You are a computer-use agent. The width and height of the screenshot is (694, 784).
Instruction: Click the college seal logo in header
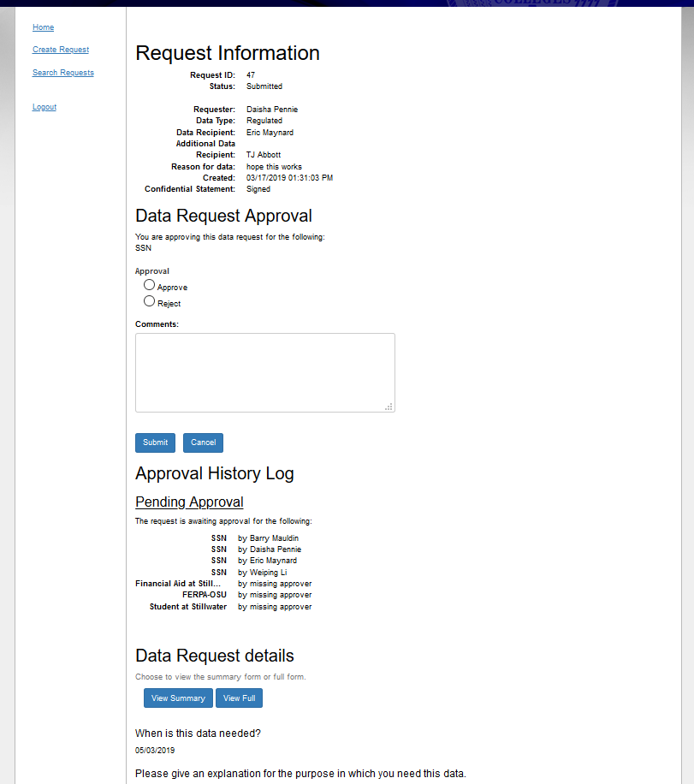[531, 3]
